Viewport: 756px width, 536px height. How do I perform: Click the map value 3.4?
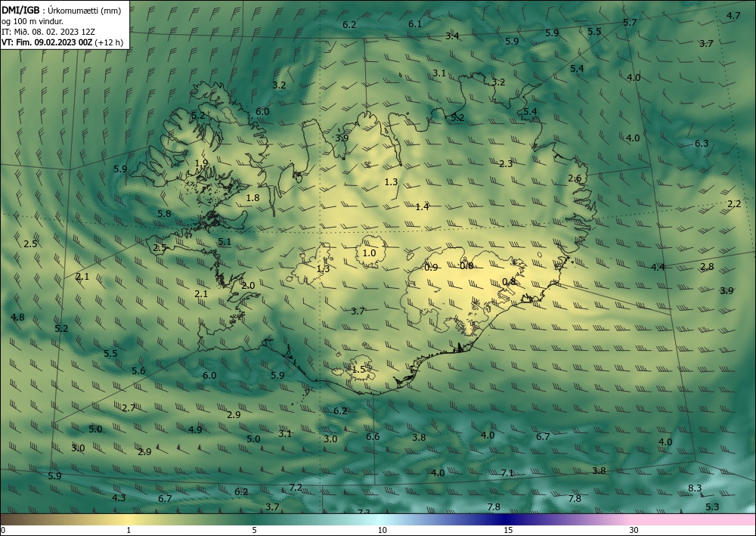pos(452,36)
